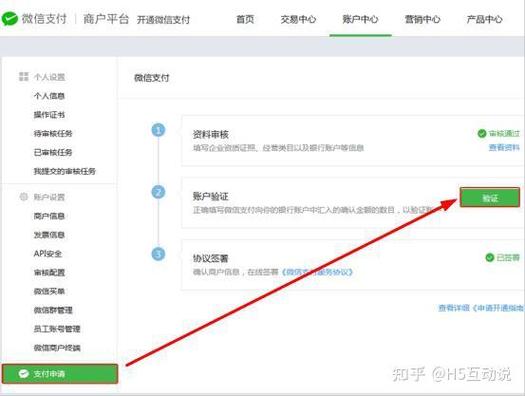
Task: Open the 账户中心 tab
Action: 360,20
